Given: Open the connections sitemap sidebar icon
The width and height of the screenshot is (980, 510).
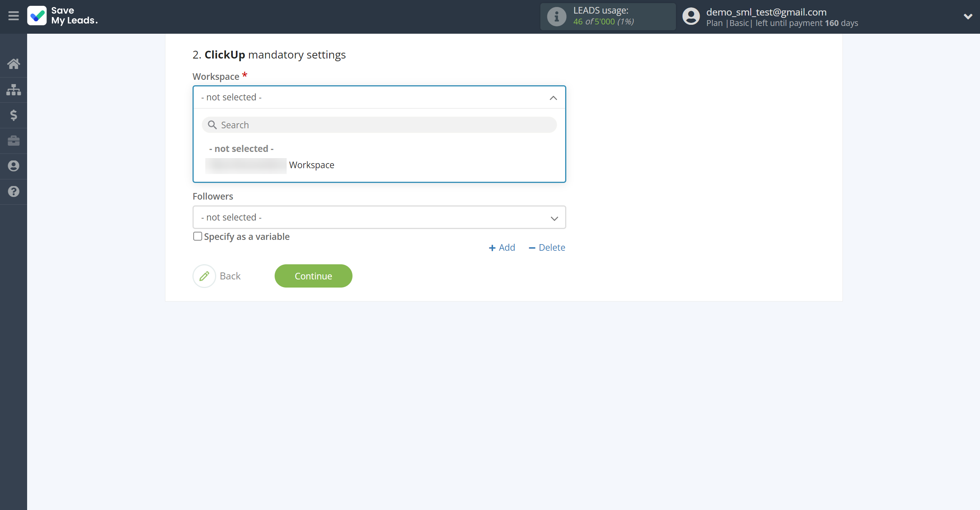Looking at the screenshot, I should (x=14, y=90).
